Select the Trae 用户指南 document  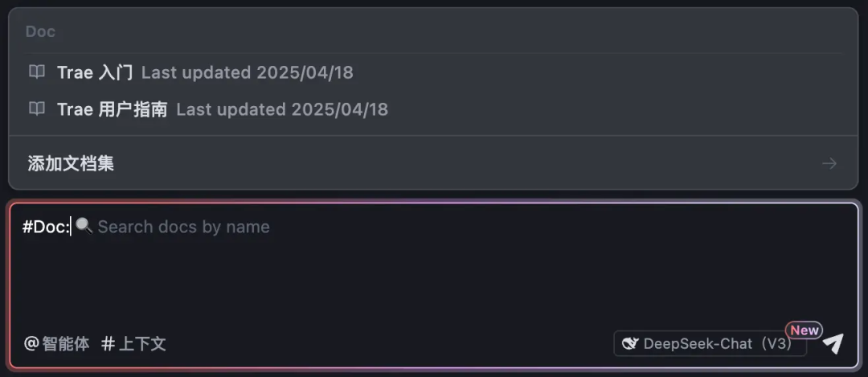click(112, 109)
